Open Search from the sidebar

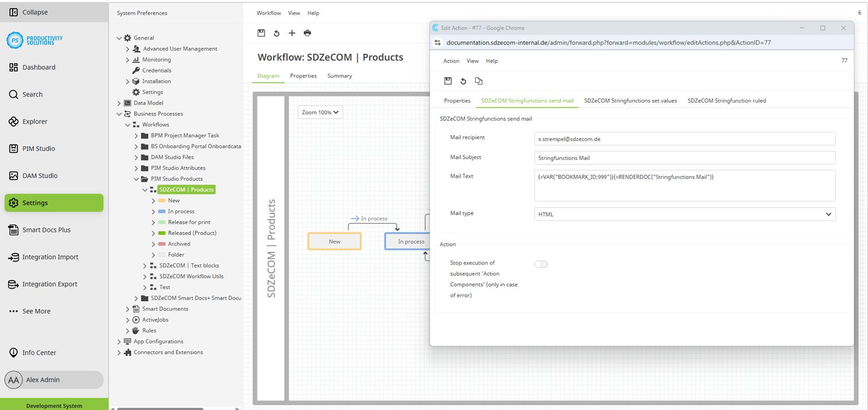pos(32,95)
